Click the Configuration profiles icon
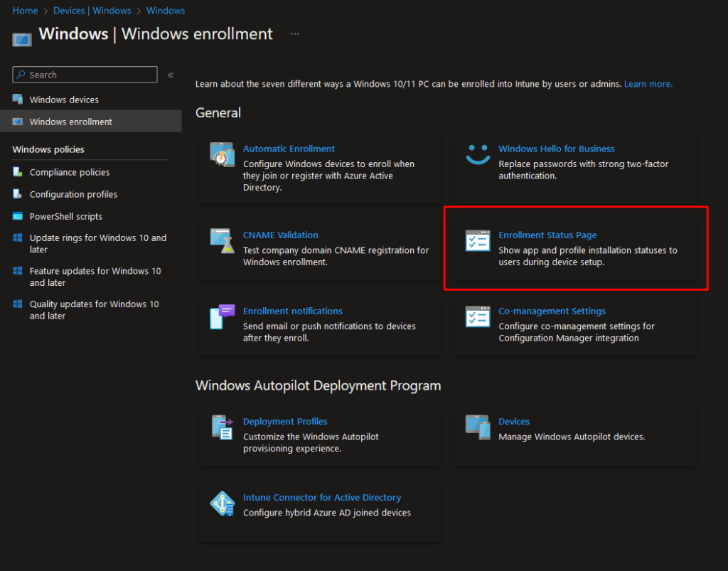 click(18, 194)
